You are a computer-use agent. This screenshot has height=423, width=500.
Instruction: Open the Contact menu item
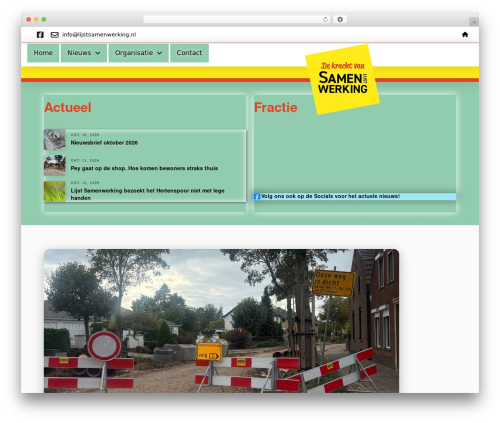click(189, 53)
